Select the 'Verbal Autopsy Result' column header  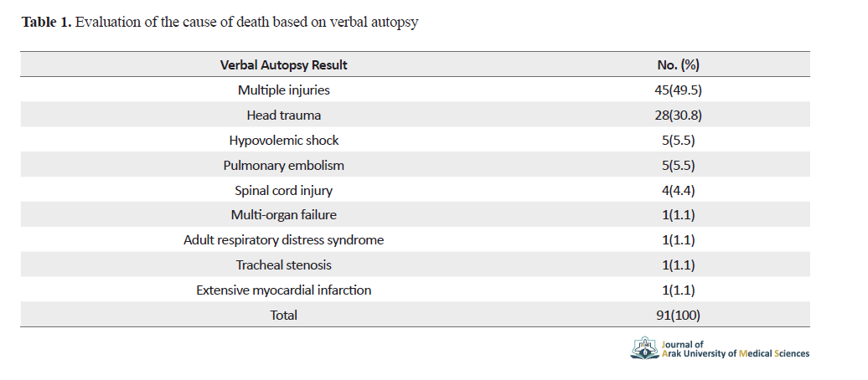(x=283, y=64)
